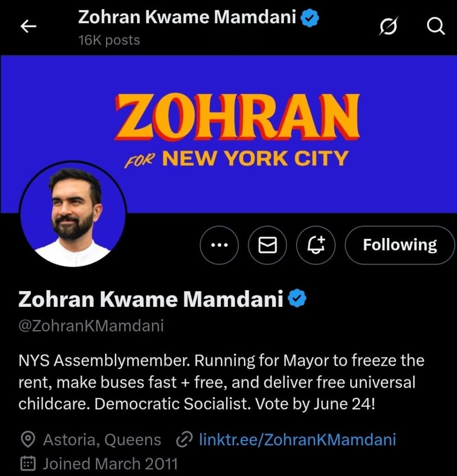Tap the verified badge beside the header title

tap(310, 18)
